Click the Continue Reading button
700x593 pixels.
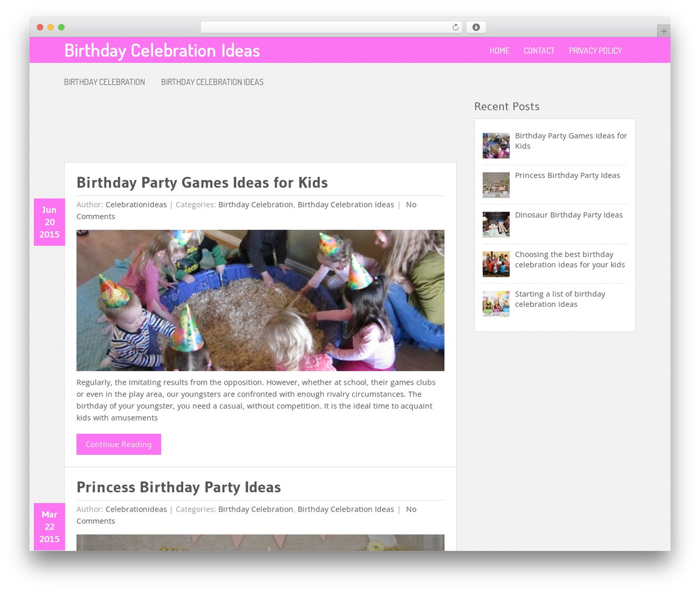pos(119,444)
